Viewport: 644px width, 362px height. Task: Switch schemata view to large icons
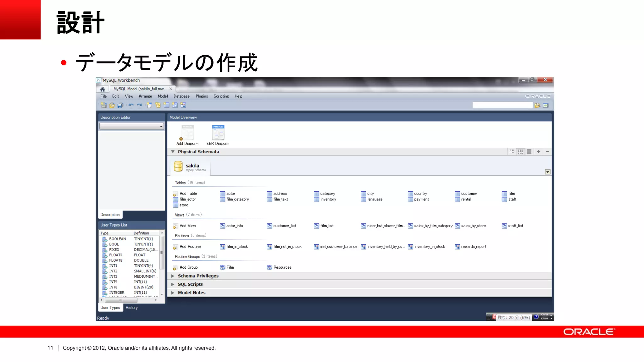pos(512,151)
